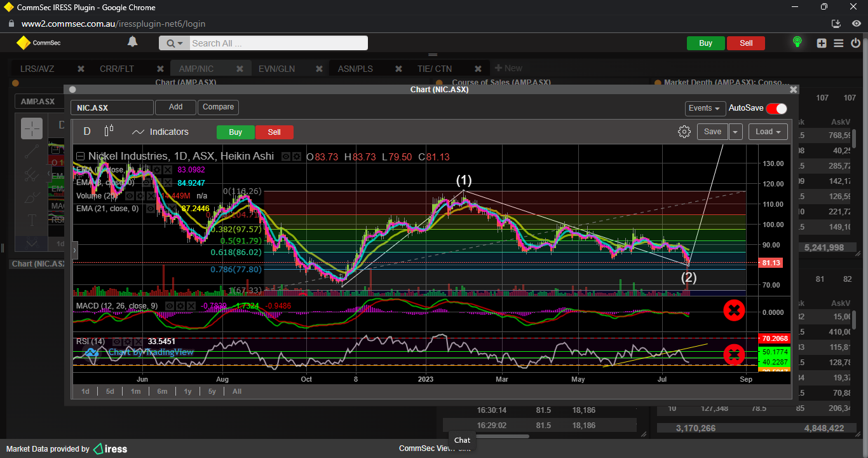Viewport: 868px width, 458px height.
Task: Click the NIC.ASX symbol field
Action: point(112,108)
